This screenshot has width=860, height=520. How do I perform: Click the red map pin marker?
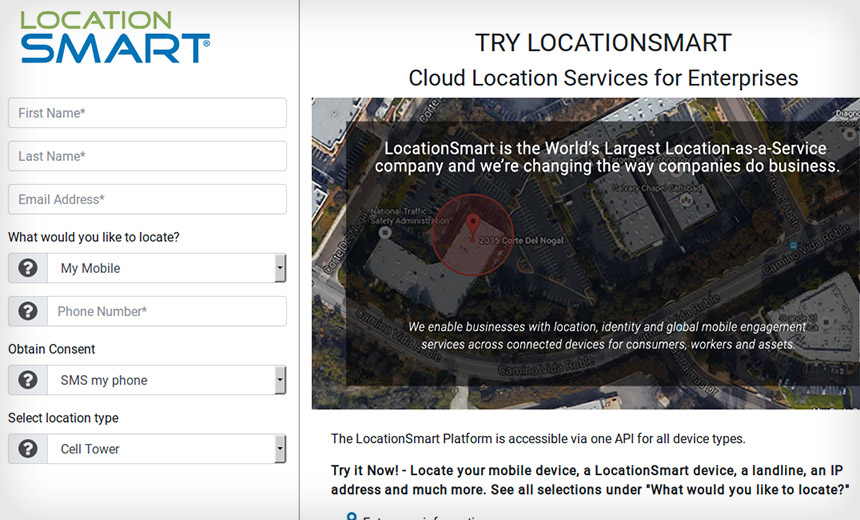coord(473,227)
